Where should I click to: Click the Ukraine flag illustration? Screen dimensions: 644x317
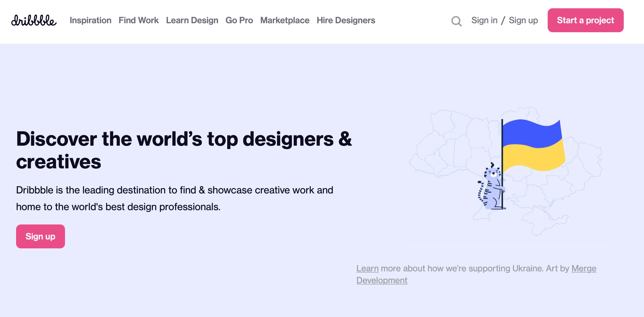[534, 145]
